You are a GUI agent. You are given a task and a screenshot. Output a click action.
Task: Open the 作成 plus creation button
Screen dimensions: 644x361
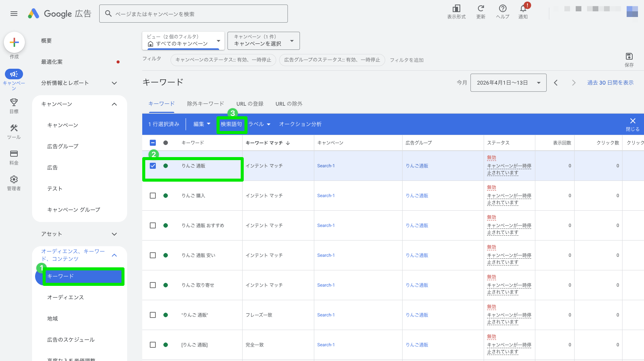(x=14, y=42)
